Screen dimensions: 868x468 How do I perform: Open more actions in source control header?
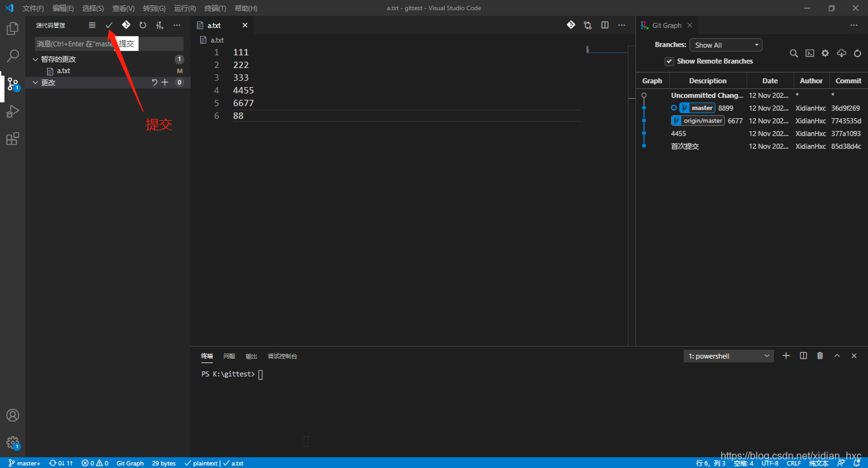coord(177,25)
